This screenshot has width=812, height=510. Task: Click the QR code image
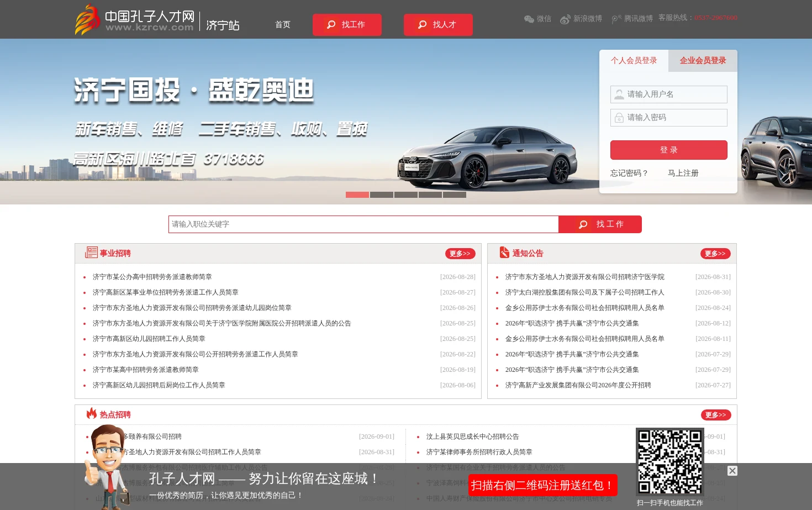(670, 462)
